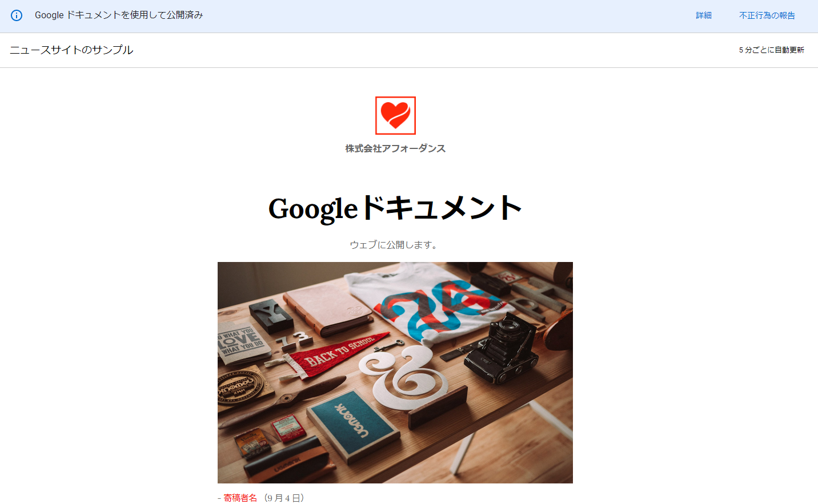818x504 pixels.
Task: Open the 詳細 link
Action: pos(704,15)
